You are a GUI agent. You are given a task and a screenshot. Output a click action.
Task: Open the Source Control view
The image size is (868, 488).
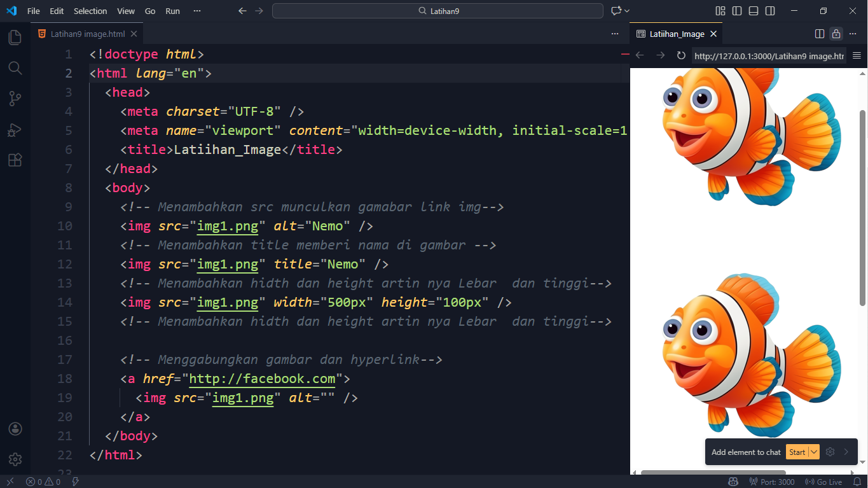pyautogui.click(x=15, y=99)
